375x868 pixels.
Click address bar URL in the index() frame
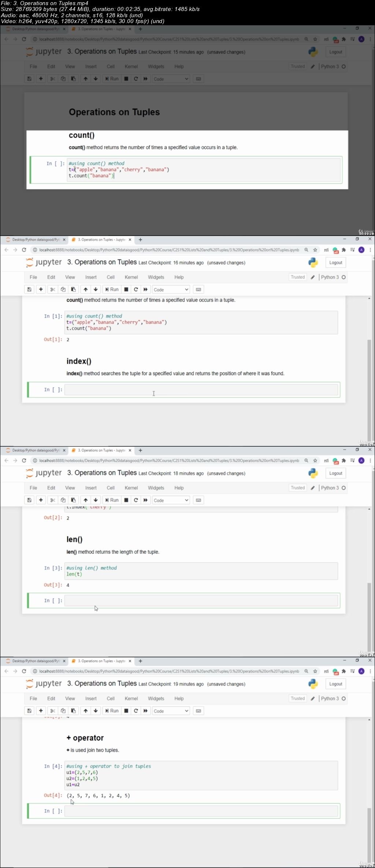[x=169, y=250]
